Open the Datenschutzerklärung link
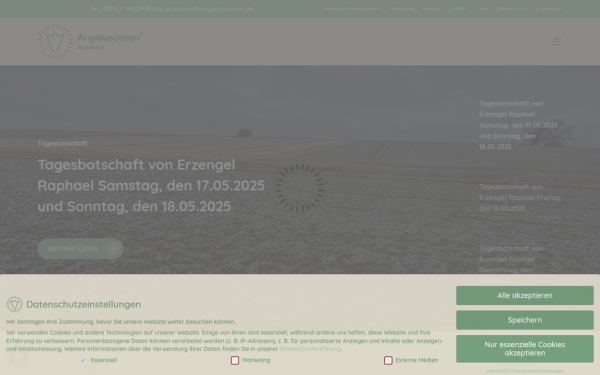600x375 pixels. [x=310, y=349]
